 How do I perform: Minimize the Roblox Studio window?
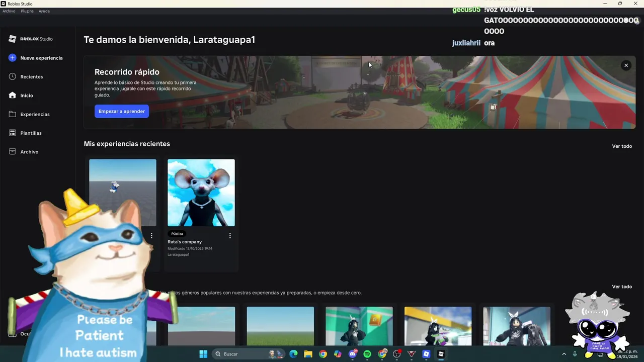pos(605,4)
